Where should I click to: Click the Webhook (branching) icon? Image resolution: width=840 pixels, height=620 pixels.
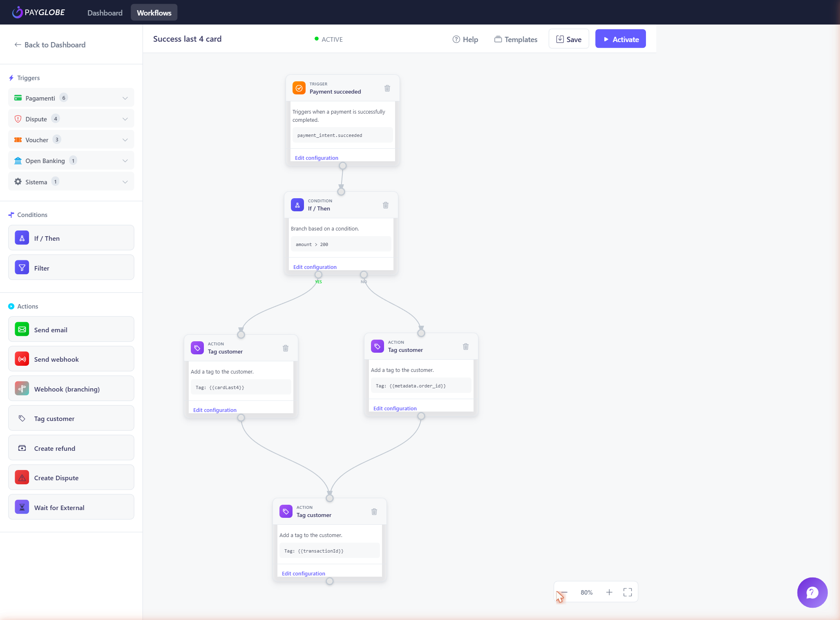point(22,389)
